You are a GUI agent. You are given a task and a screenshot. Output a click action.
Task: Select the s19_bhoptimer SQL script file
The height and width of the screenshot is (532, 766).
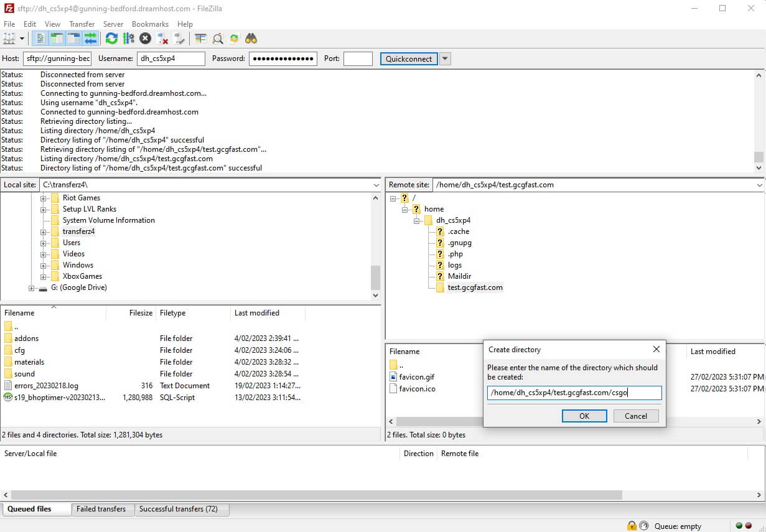60,398
